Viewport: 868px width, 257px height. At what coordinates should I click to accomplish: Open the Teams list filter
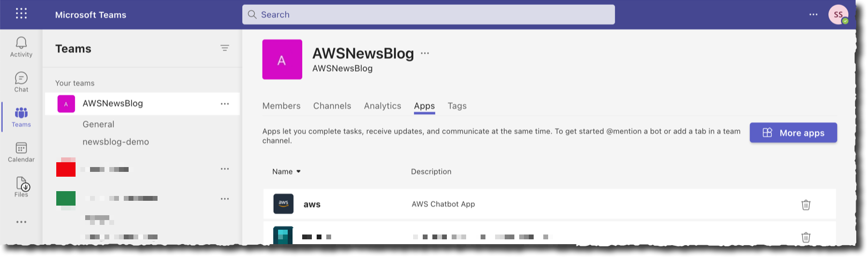coord(225,48)
